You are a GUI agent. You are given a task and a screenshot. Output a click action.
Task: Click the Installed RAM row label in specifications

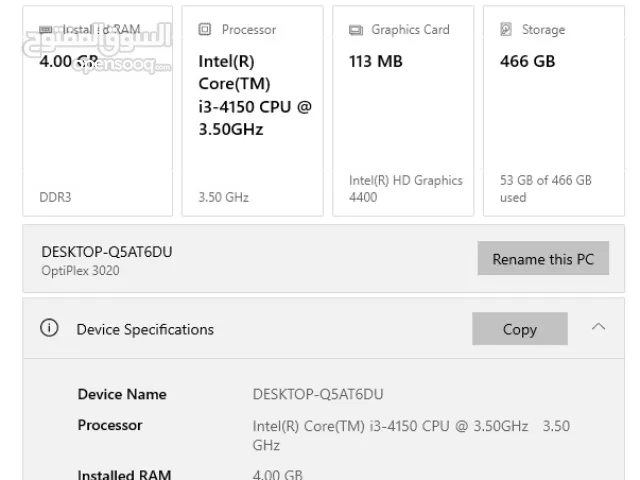(x=124, y=474)
